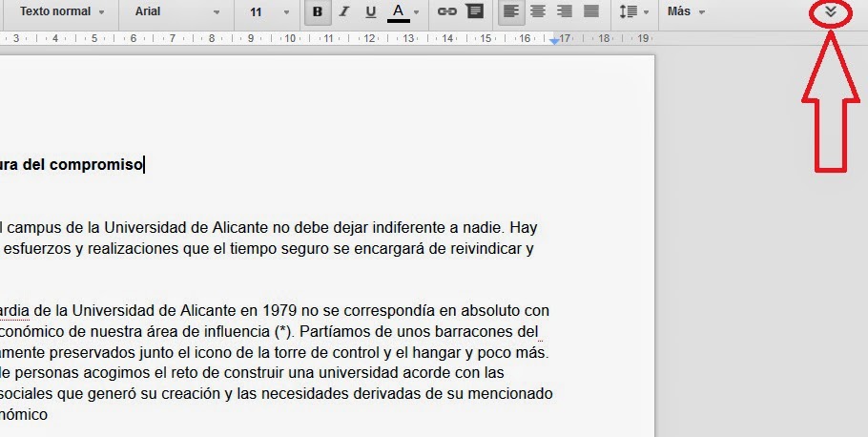
Task: Insert link using chain icon
Action: (446, 11)
